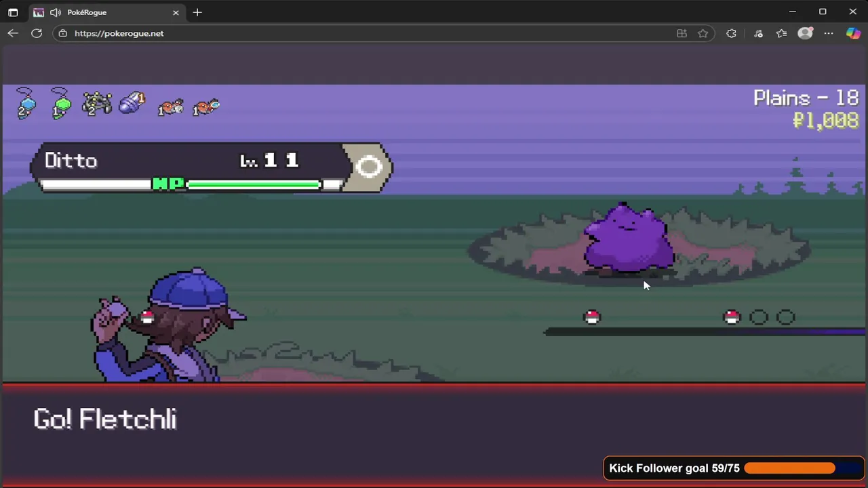Click the Ditto level 11 indicator
This screenshot has width=868, height=488.
269,161
